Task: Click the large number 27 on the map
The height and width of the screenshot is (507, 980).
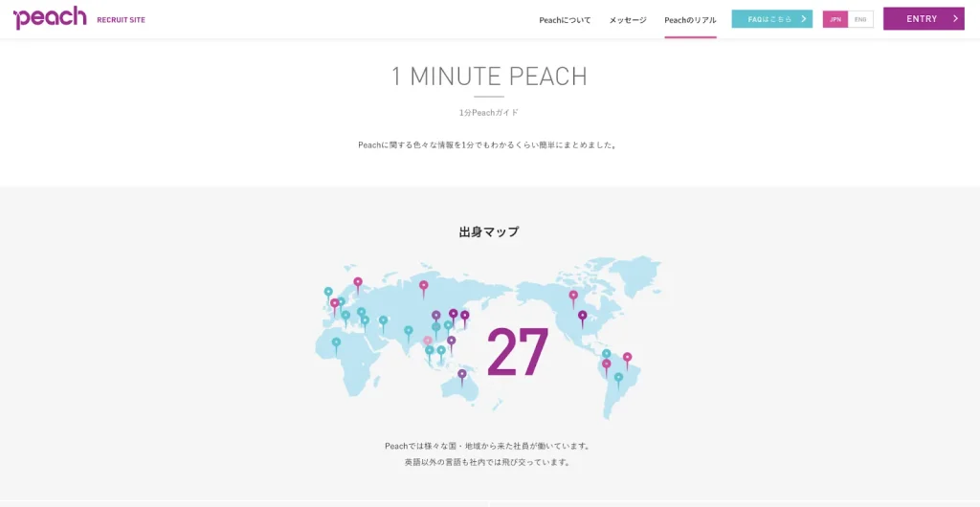Action: (518, 351)
